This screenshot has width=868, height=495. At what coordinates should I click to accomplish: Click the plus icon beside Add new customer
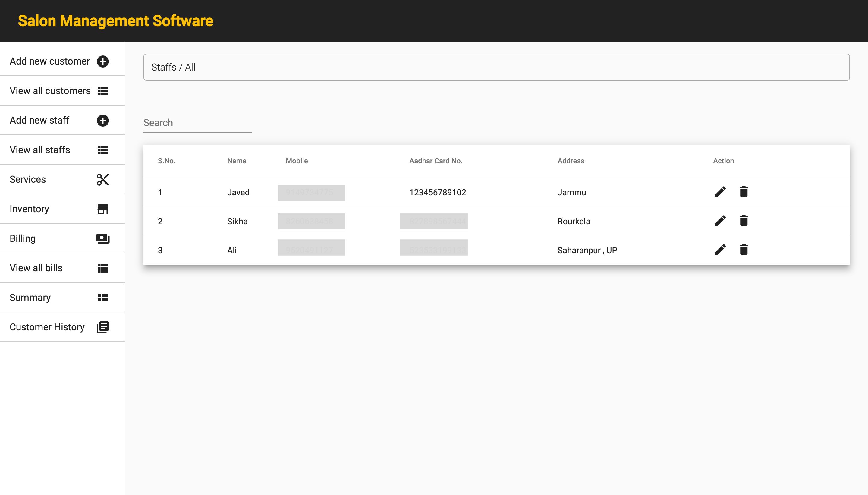103,61
